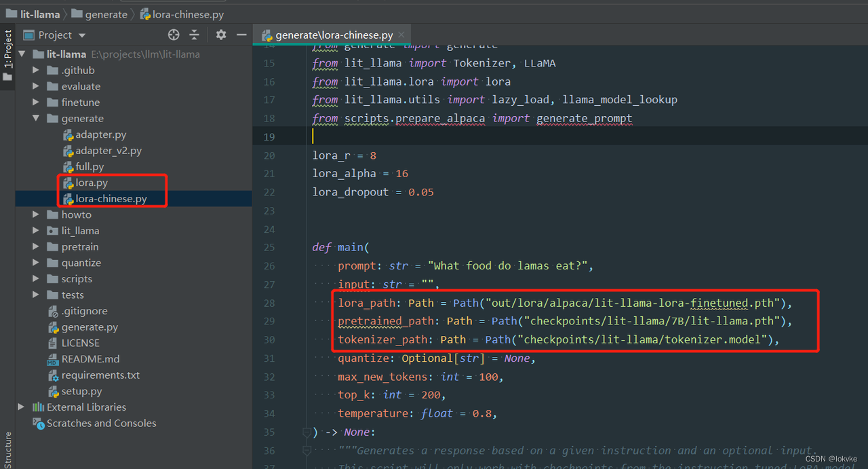Click the Python file icon of adapter.py
The width and height of the screenshot is (868, 469).
(x=68, y=134)
